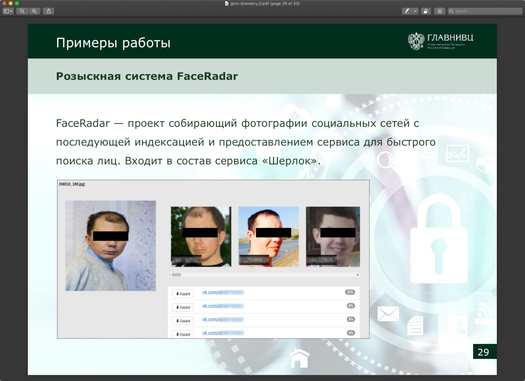Click the rotate page toolbar button

(x=426, y=11)
